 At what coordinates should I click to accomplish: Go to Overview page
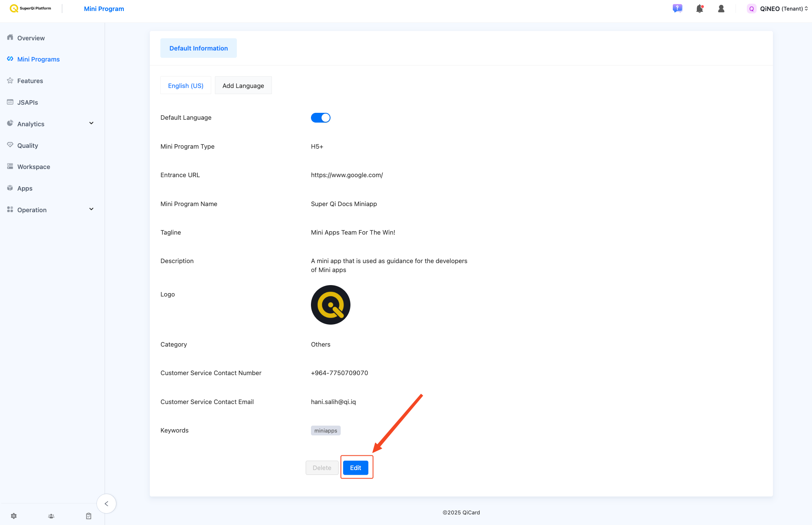click(31, 38)
